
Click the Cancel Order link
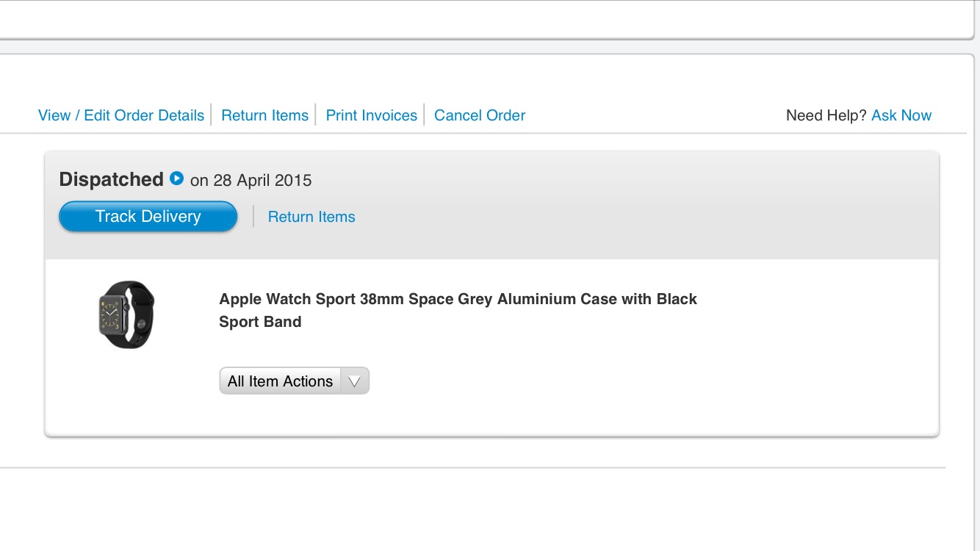[x=480, y=115]
